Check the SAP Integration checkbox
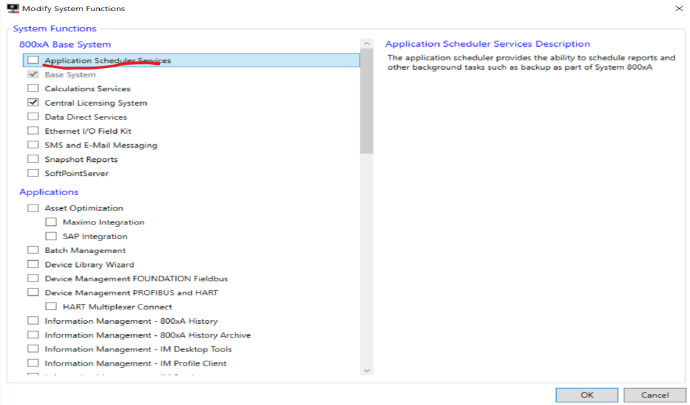The width and height of the screenshot is (690, 405). tap(51, 236)
